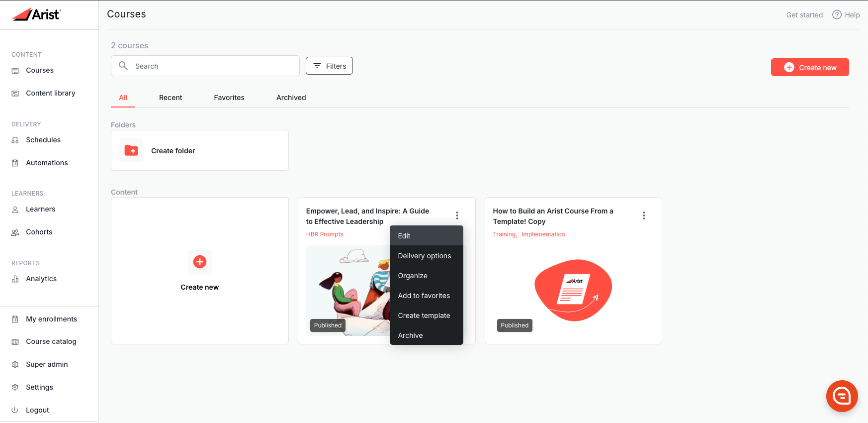Click the Create new card label

pyautogui.click(x=200, y=287)
